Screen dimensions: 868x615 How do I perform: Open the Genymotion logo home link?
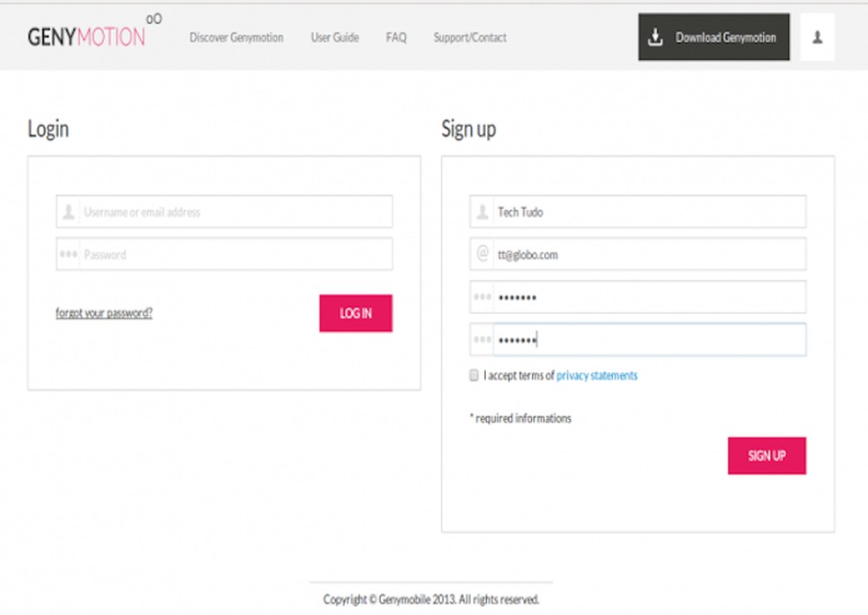point(94,32)
